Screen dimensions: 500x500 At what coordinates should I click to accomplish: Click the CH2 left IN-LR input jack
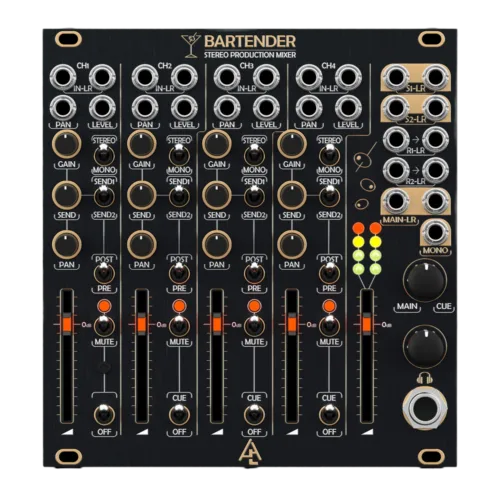[145, 77]
